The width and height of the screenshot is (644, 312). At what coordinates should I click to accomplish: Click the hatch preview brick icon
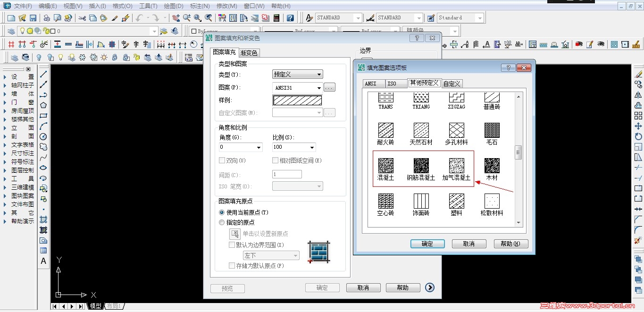318,252
